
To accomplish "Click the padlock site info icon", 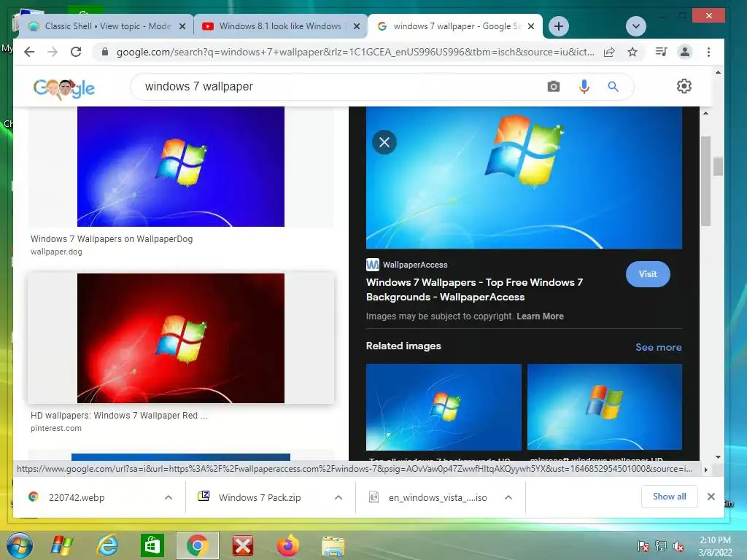I will coord(105,52).
